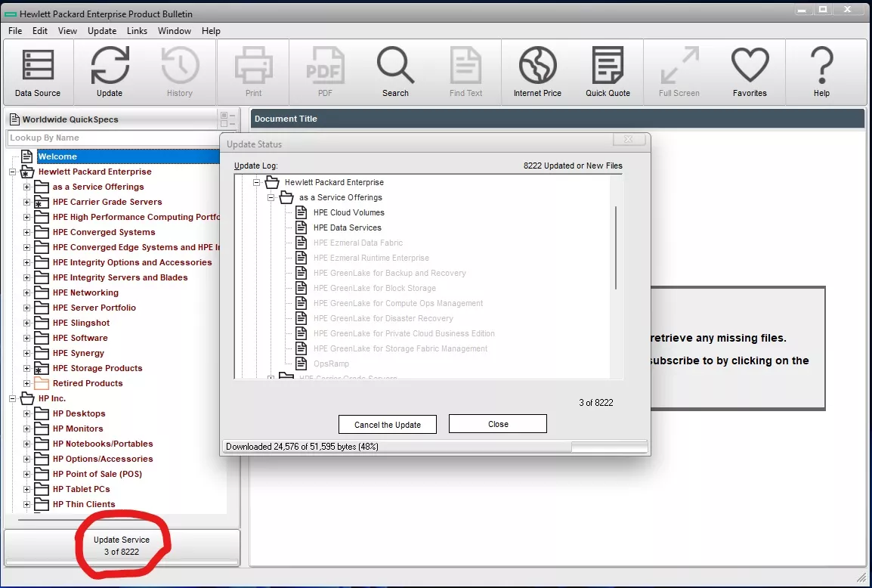Click the Retired Products orange folder icon
This screenshot has height=588, width=872.
pyautogui.click(x=42, y=383)
